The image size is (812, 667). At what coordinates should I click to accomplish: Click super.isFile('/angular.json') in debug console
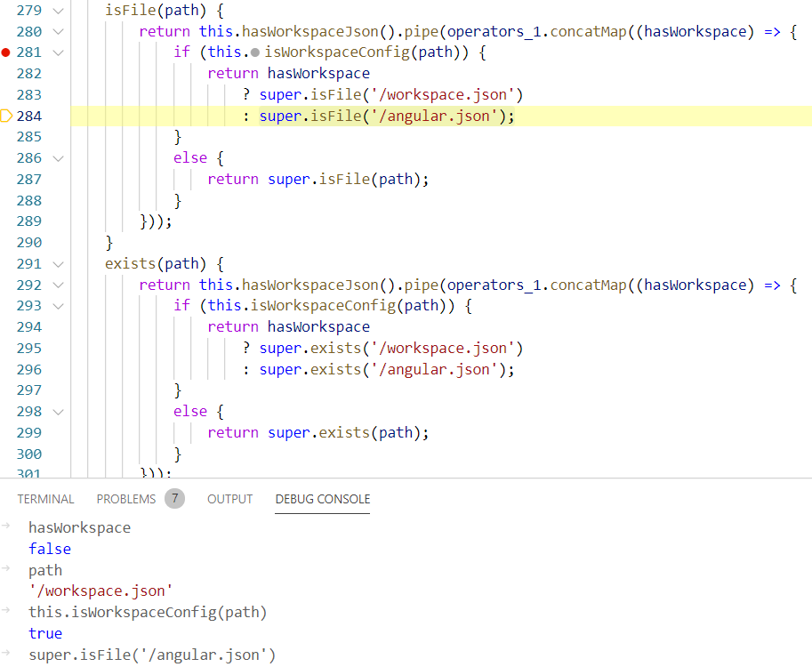pos(152,655)
